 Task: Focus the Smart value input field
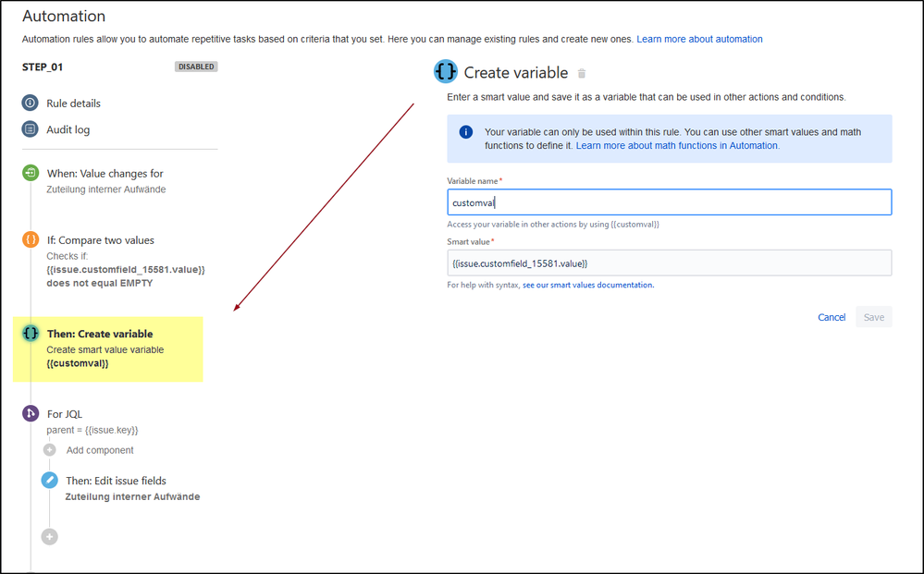click(x=669, y=263)
